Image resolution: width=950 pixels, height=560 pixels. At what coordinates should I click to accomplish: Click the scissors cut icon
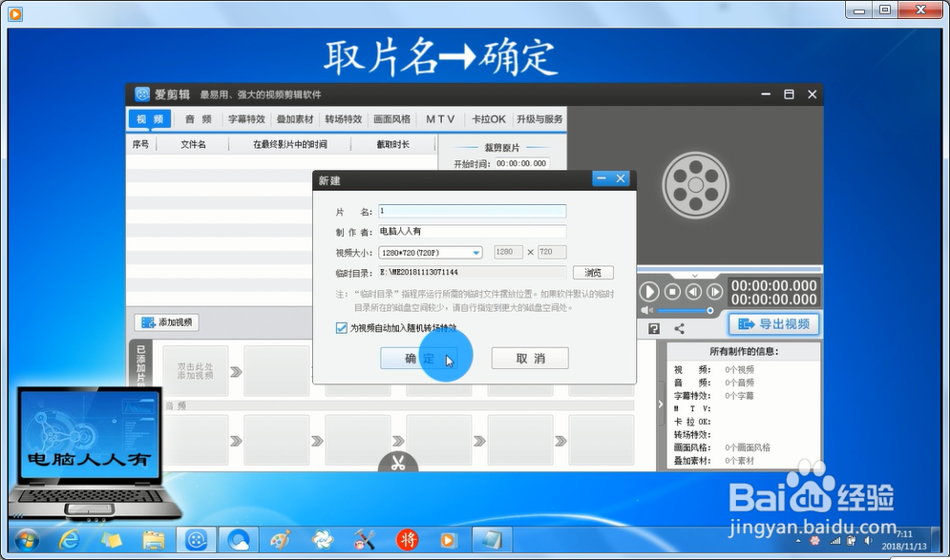tap(398, 463)
